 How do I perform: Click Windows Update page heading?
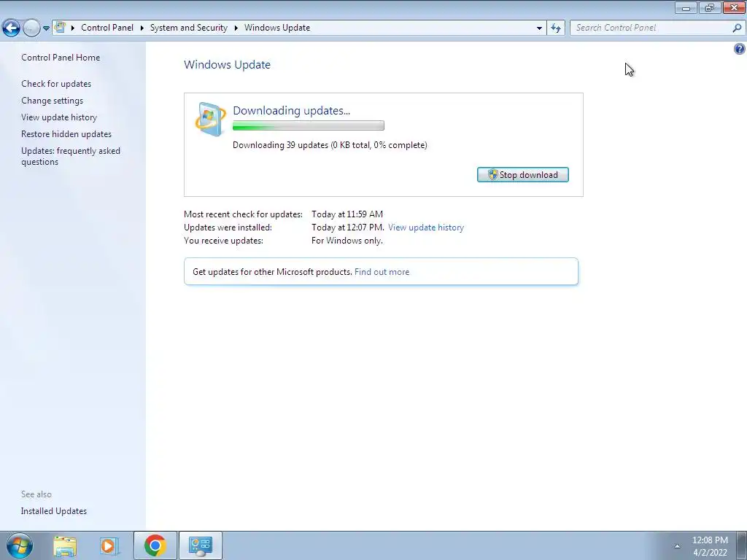228,65
